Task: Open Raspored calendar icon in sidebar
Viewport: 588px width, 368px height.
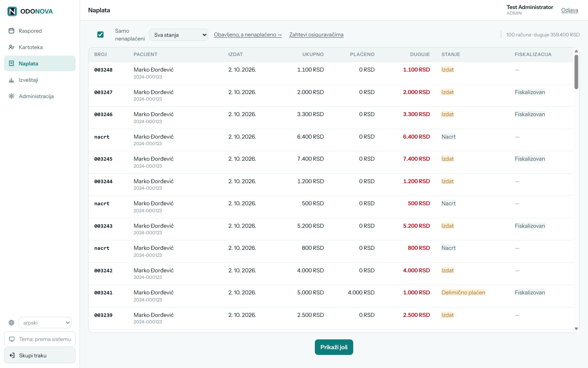Action: (11, 31)
